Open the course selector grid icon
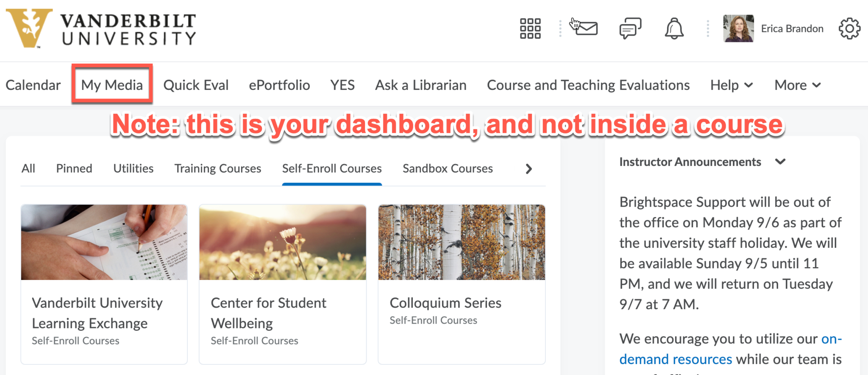The height and width of the screenshot is (375, 868). [x=530, y=28]
